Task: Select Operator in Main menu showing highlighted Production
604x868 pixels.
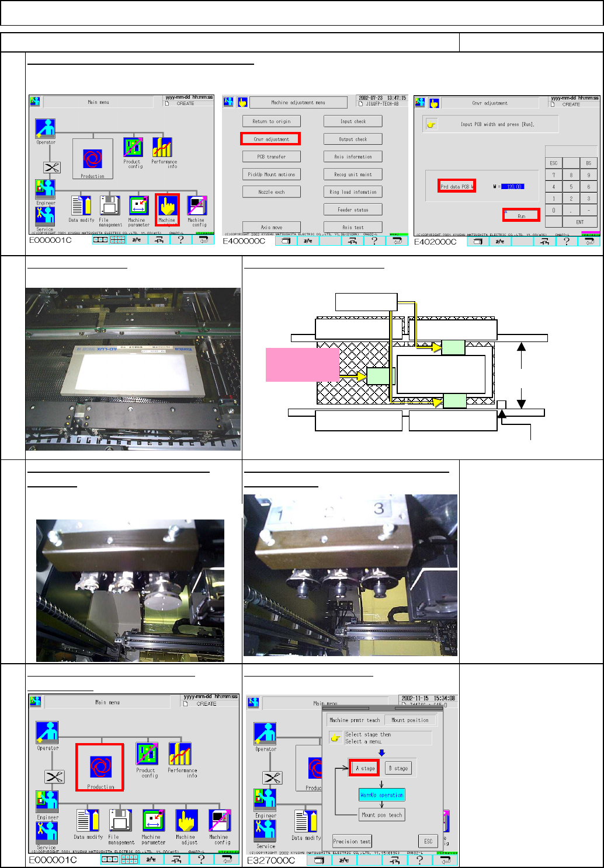Action: 47,735
